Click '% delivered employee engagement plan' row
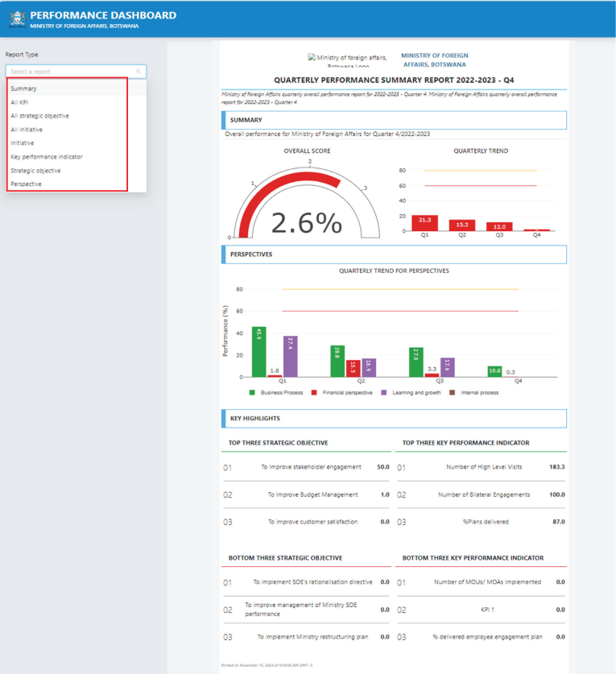 pyautogui.click(x=481, y=637)
